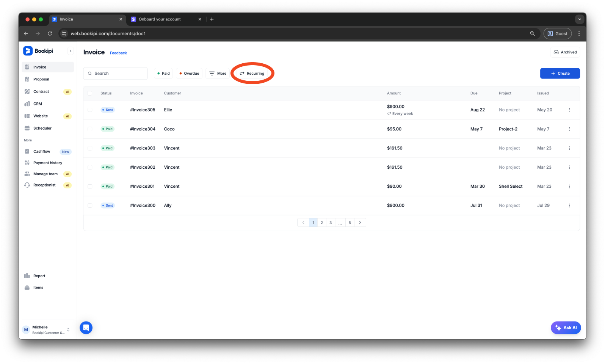Image resolution: width=605 pixels, height=364 pixels.
Task: Open the Invoice section in sidebar
Action: [48, 67]
